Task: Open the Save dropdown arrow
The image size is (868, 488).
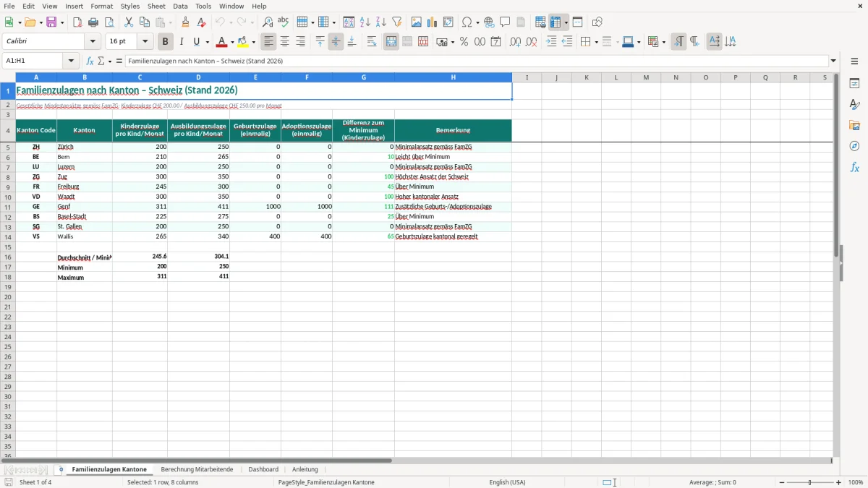Action: [x=62, y=22]
